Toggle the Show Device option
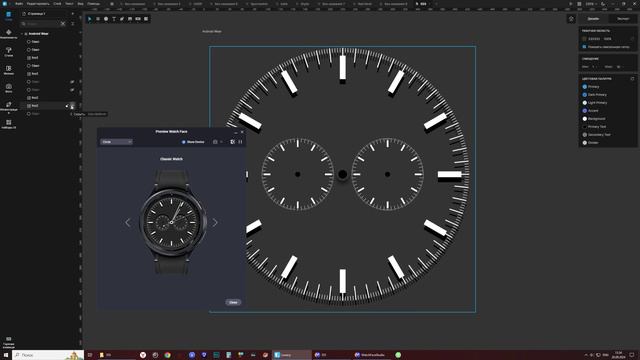640x360 pixels. pyautogui.click(x=193, y=142)
